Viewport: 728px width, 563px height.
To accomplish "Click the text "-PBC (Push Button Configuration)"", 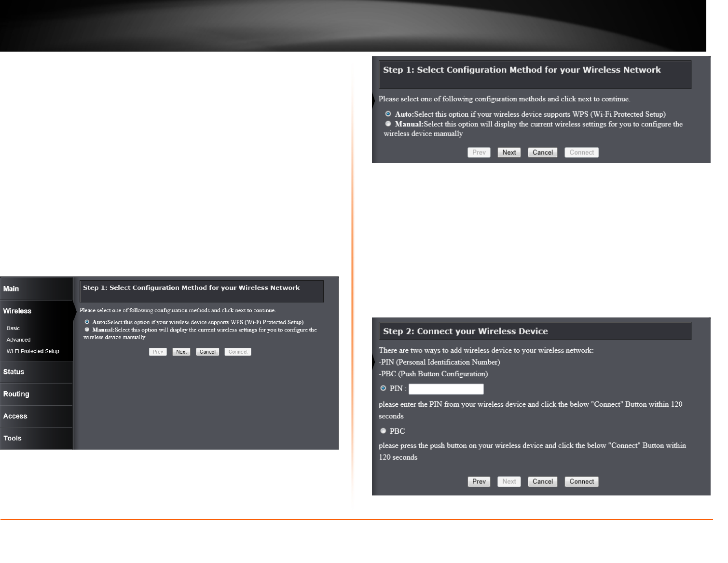I will click(433, 374).
